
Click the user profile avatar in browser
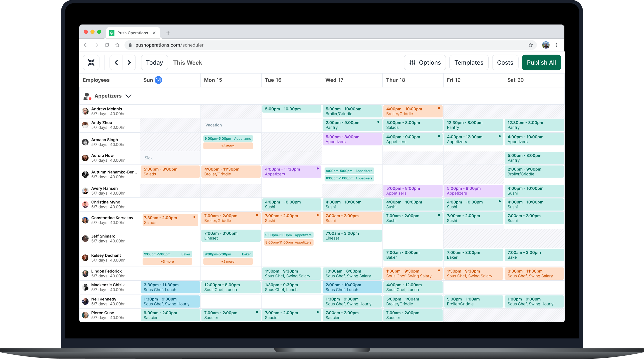(546, 45)
